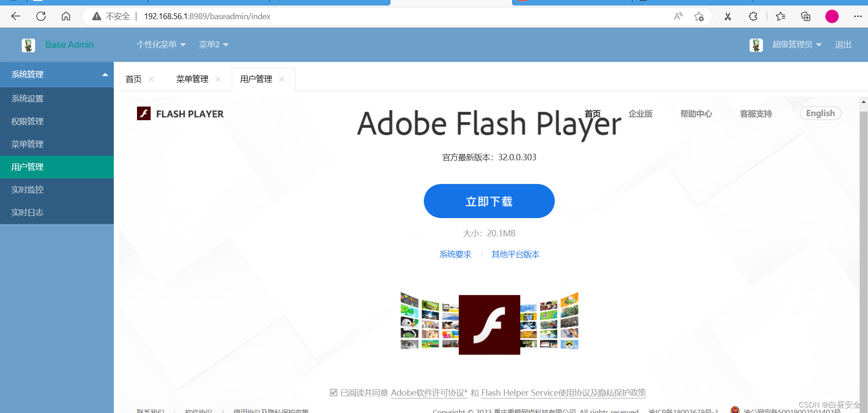Open the favorites list icon
The image size is (868, 413).
pos(781,16)
